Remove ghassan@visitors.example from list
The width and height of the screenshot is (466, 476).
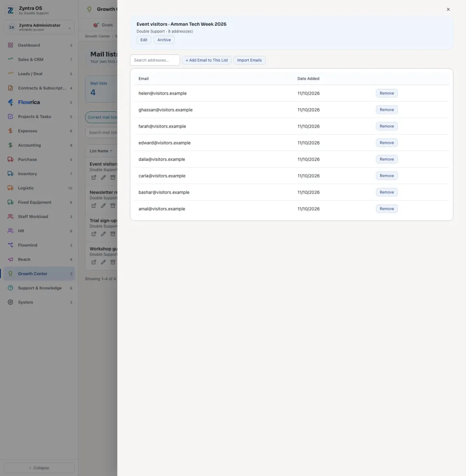387,110
